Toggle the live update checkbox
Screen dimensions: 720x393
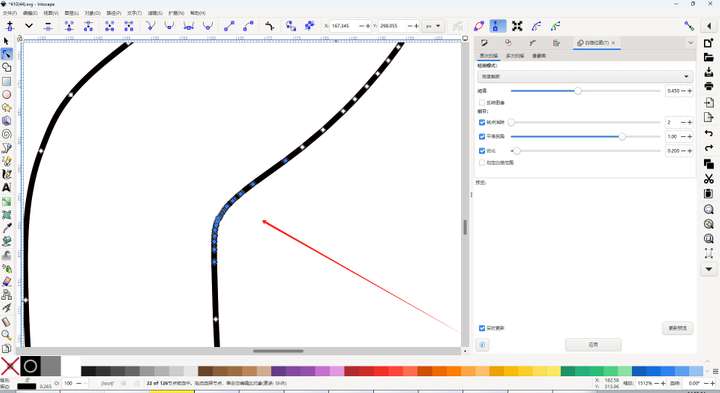pyautogui.click(x=482, y=328)
